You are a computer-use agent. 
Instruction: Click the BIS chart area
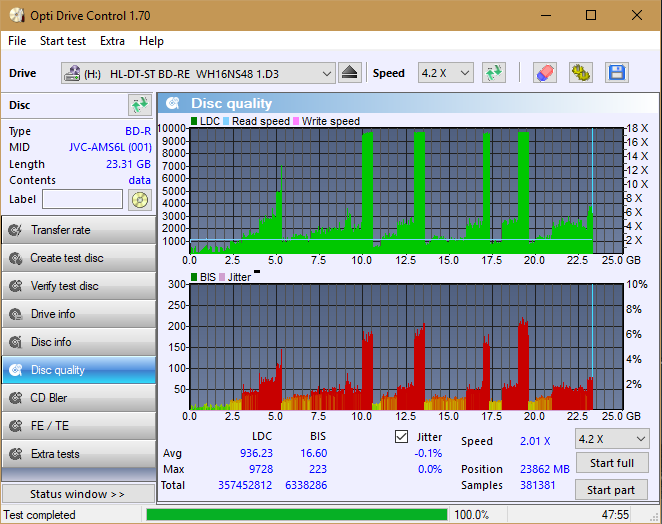coord(407,347)
